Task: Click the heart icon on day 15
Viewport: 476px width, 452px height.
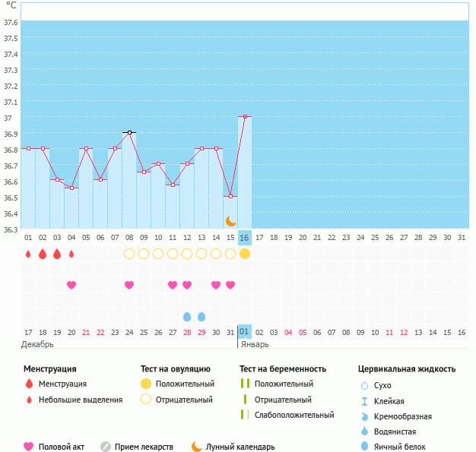Action: pyautogui.click(x=230, y=285)
